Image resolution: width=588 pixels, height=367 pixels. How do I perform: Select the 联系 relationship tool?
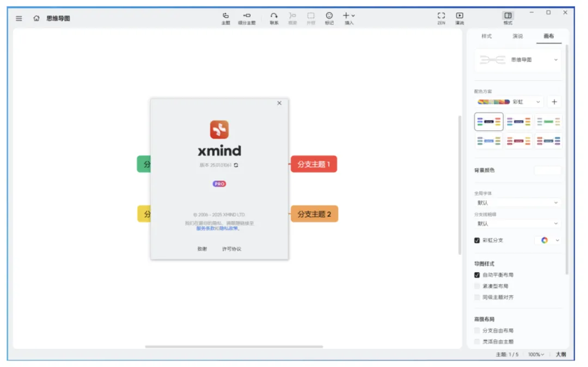coord(274,19)
